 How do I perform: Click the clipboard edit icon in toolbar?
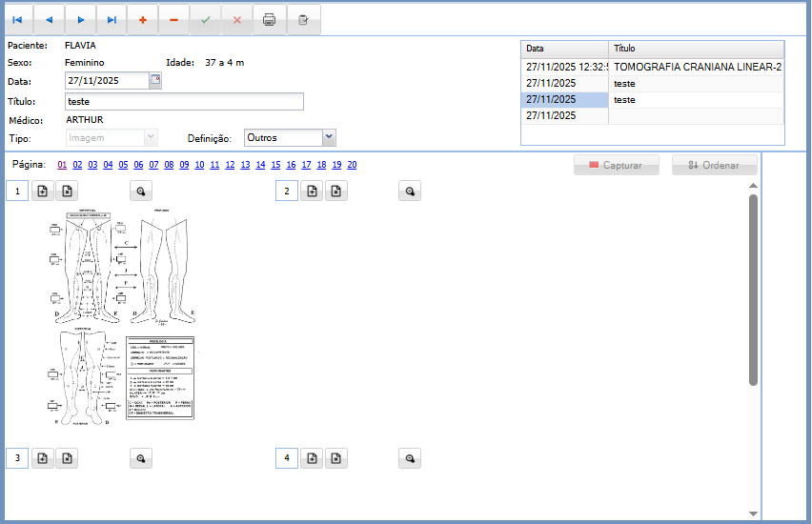[304, 19]
